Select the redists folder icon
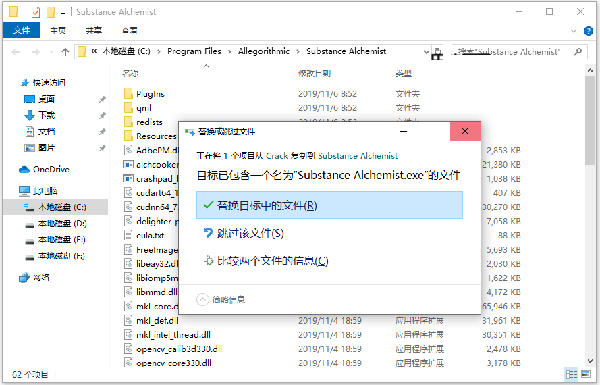This screenshot has height=385, width=600. 129,122
